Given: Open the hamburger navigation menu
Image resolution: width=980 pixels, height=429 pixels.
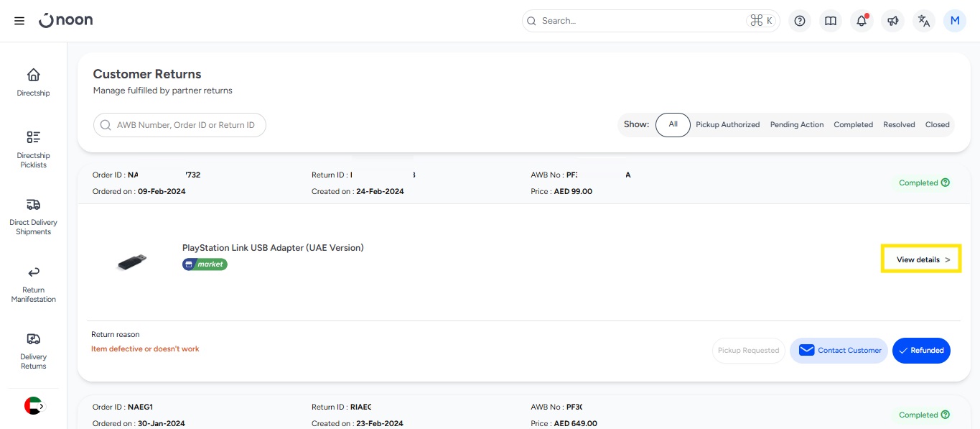Looking at the screenshot, I should coord(19,21).
